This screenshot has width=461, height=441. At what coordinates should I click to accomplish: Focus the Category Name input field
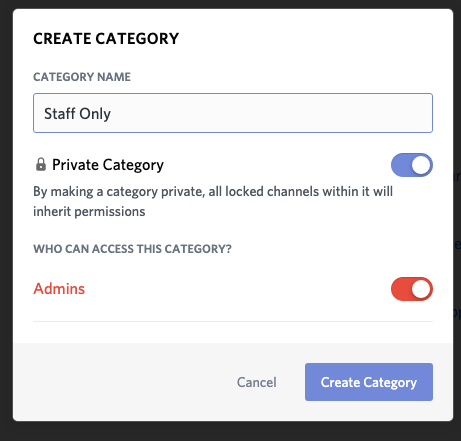click(x=233, y=113)
